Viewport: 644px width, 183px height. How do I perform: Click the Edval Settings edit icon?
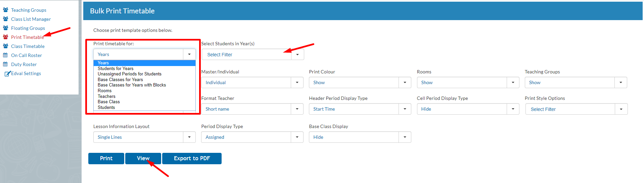click(7, 73)
